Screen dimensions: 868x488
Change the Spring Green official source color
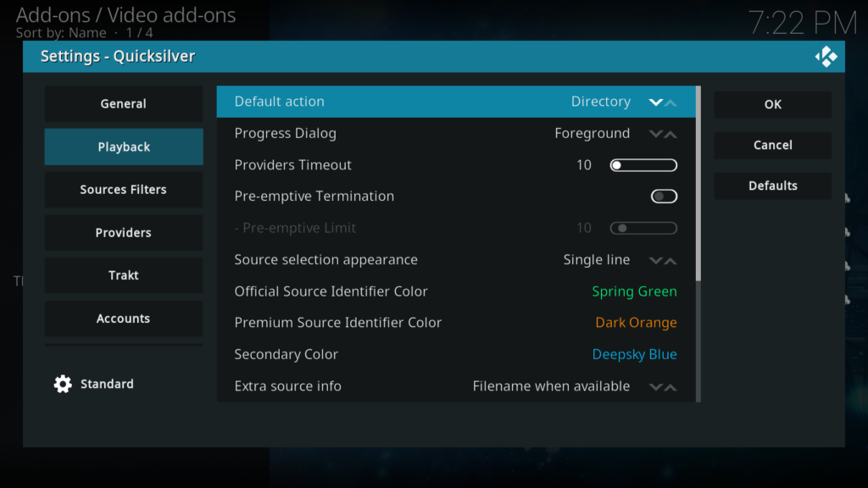click(634, 291)
